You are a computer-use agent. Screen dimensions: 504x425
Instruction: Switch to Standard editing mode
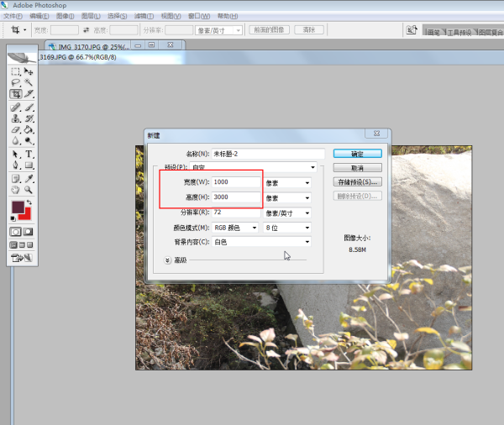[x=15, y=232]
